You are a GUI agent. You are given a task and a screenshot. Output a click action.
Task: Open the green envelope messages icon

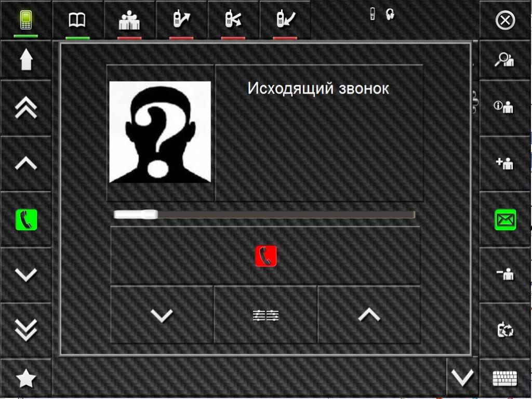(x=505, y=220)
